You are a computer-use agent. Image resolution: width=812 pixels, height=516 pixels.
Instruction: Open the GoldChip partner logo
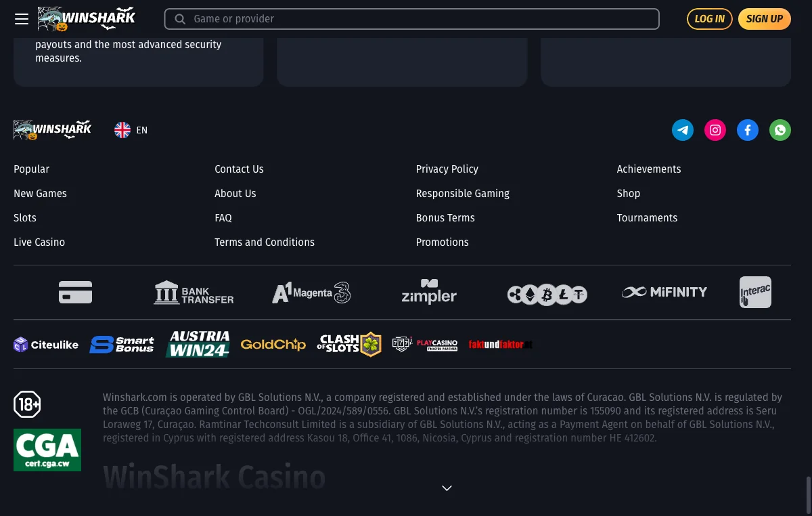point(273,345)
